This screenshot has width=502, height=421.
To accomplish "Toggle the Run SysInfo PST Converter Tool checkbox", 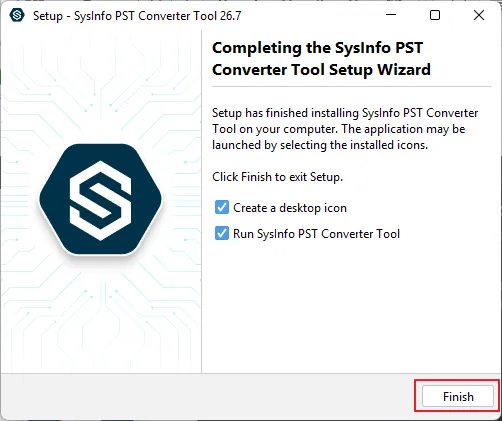I will coord(222,233).
